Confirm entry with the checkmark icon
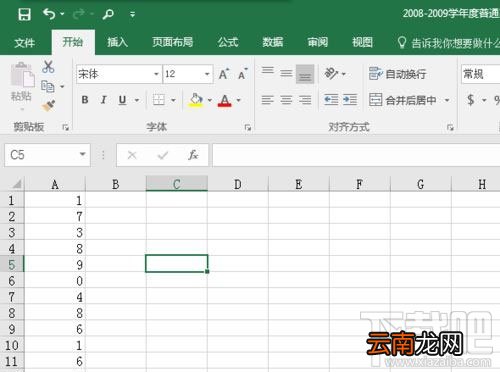Screen dimensions: 500x372 coord(162,155)
